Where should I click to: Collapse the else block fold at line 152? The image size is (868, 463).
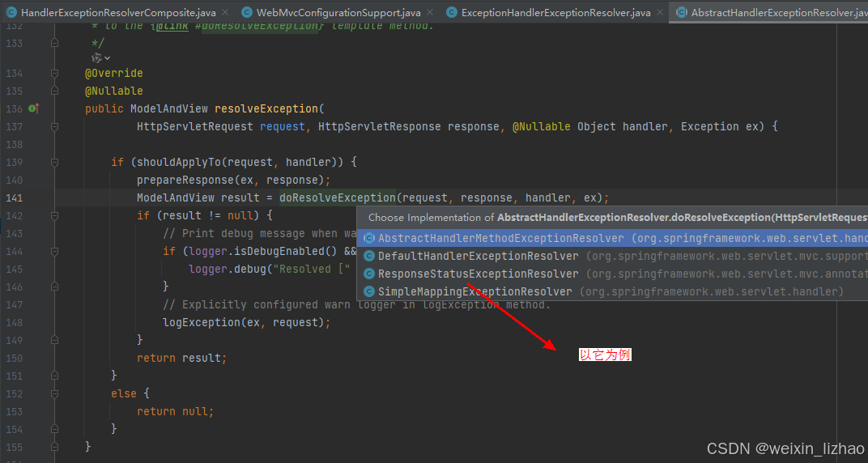(54, 393)
